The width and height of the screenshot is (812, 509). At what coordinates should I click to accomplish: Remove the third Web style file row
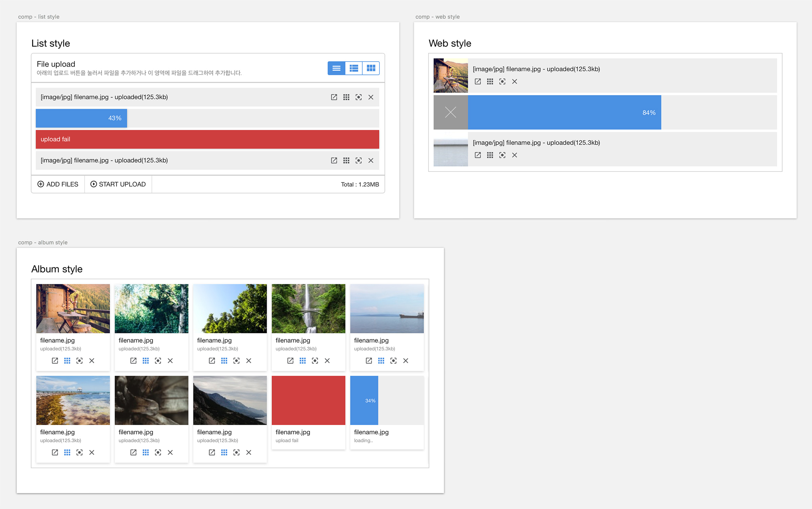click(515, 155)
